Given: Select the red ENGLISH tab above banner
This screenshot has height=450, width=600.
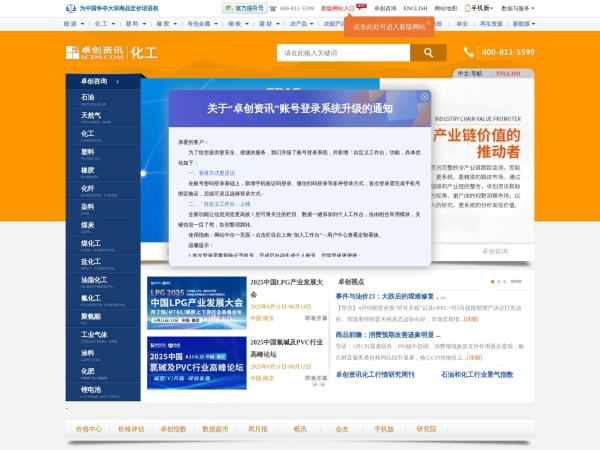Looking at the screenshot, I should pyautogui.click(x=508, y=73).
